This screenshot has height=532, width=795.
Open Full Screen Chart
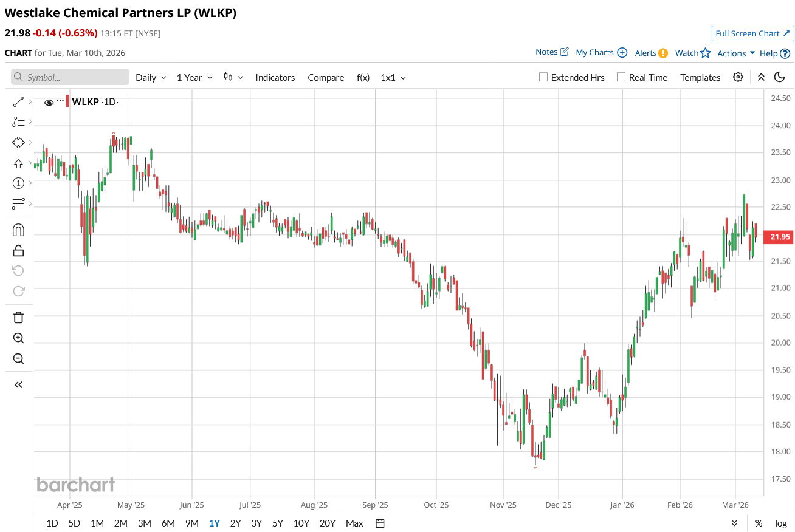(x=752, y=33)
